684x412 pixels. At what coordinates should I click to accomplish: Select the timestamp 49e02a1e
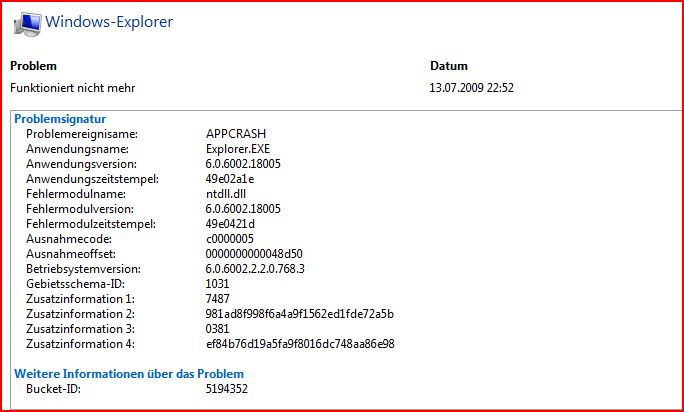pos(230,179)
